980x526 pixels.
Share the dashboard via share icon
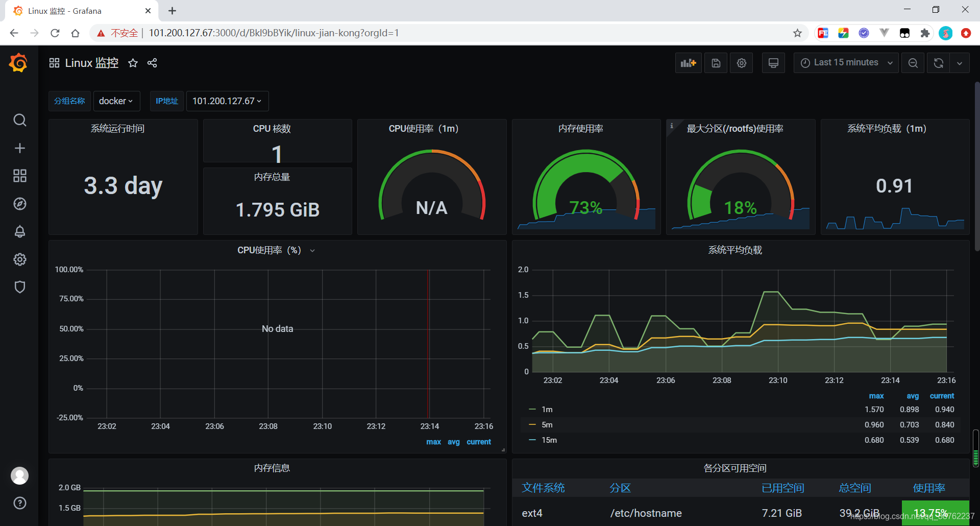pyautogui.click(x=152, y=63)
